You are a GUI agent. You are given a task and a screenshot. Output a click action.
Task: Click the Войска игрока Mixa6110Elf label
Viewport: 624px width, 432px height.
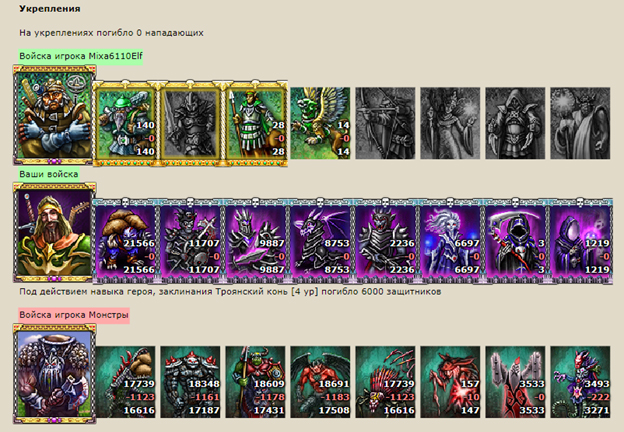[81, 56]
